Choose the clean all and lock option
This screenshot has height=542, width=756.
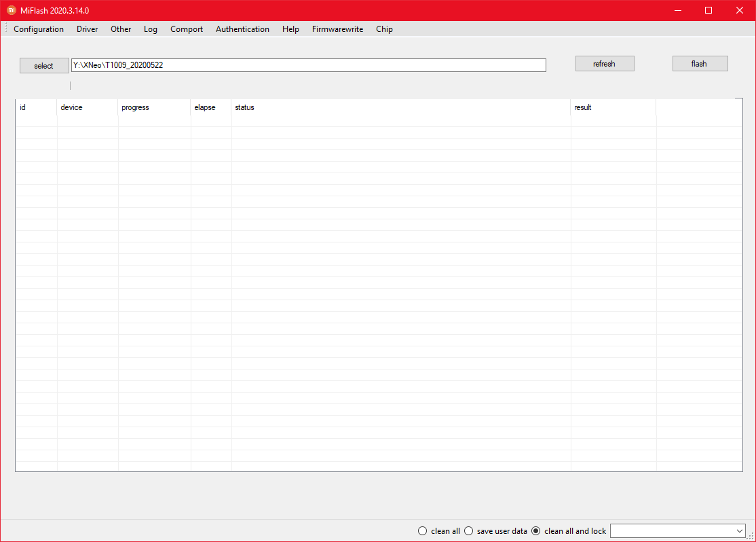(x=536, y=531)
